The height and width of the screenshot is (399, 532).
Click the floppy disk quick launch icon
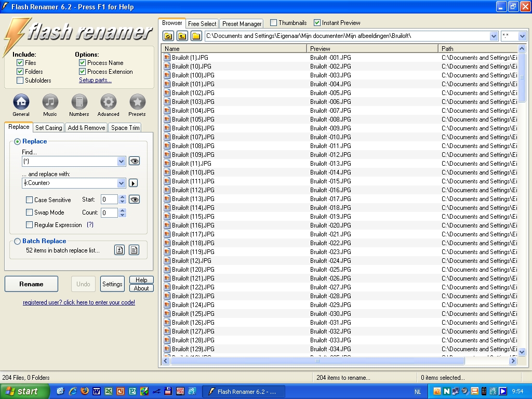click(x=168, y=391)
